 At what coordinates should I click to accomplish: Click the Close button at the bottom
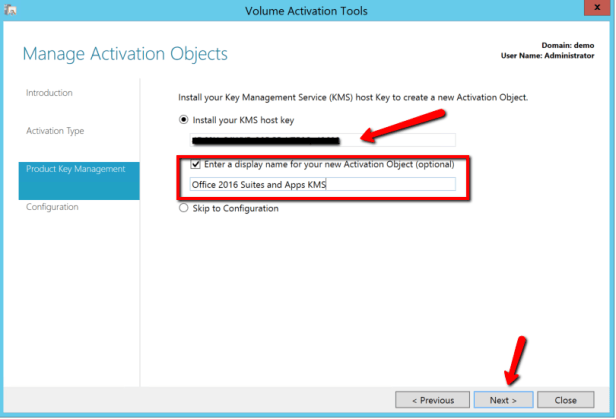click(565, 400)
